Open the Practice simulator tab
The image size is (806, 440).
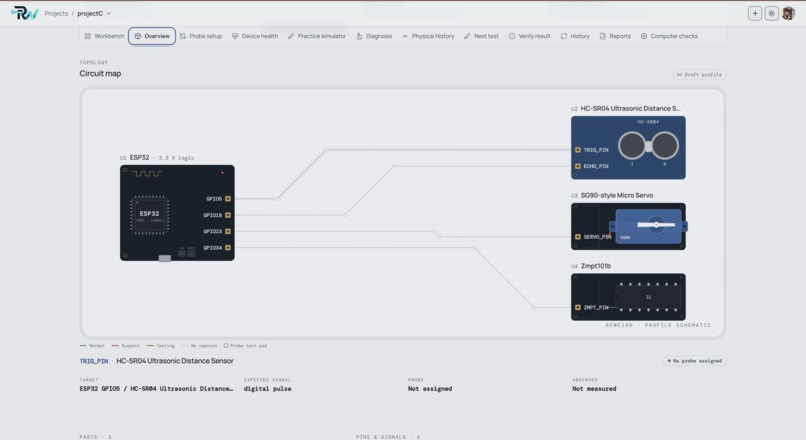point(317,36)
